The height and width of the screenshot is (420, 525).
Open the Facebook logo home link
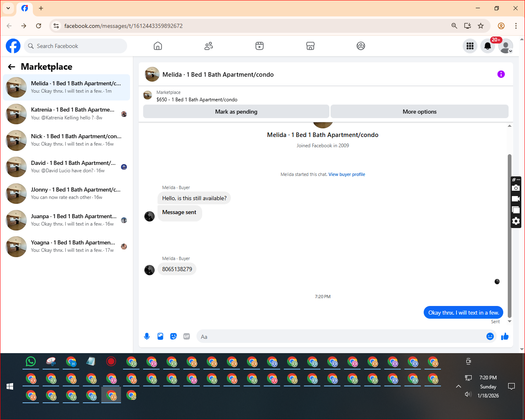pos(13,46)
